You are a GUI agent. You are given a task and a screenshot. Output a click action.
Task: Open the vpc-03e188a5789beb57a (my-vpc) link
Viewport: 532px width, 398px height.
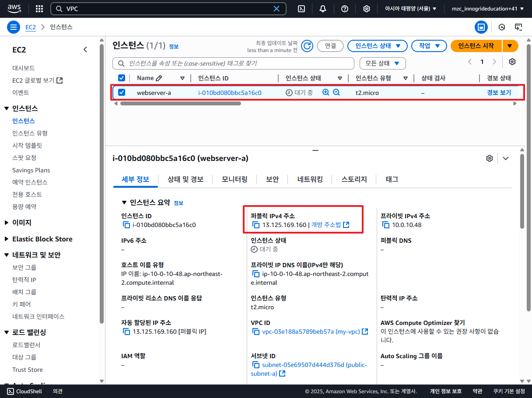315,332
